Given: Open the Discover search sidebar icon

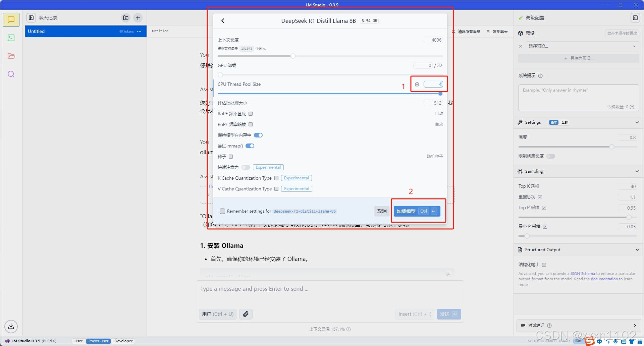Looking at the screenshot, I should 11,74.
